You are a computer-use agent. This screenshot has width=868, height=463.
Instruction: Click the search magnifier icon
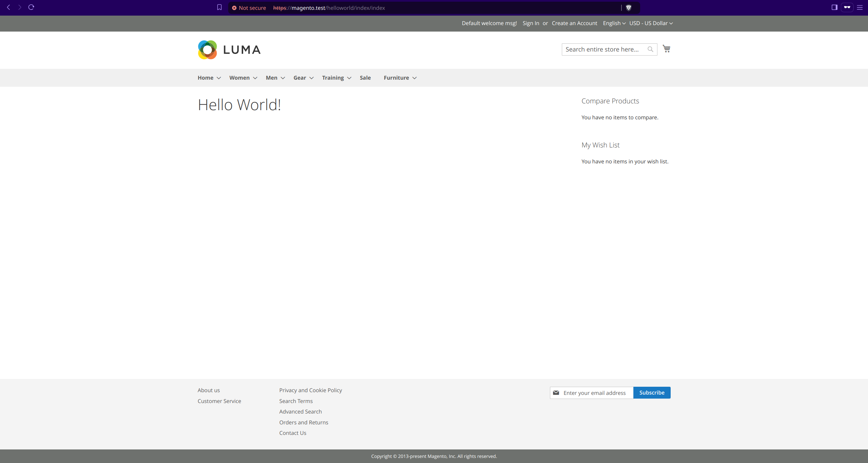click(x=650, y=49)
